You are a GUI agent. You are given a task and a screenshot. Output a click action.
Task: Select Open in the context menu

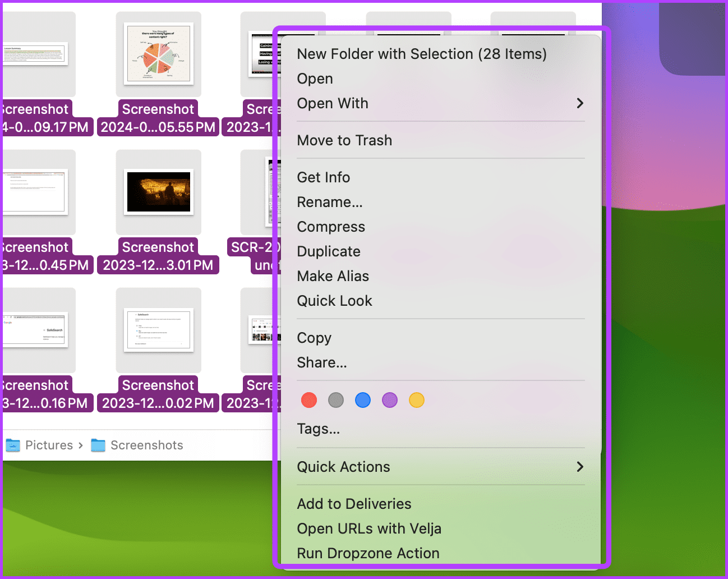(x=315, y=79)
